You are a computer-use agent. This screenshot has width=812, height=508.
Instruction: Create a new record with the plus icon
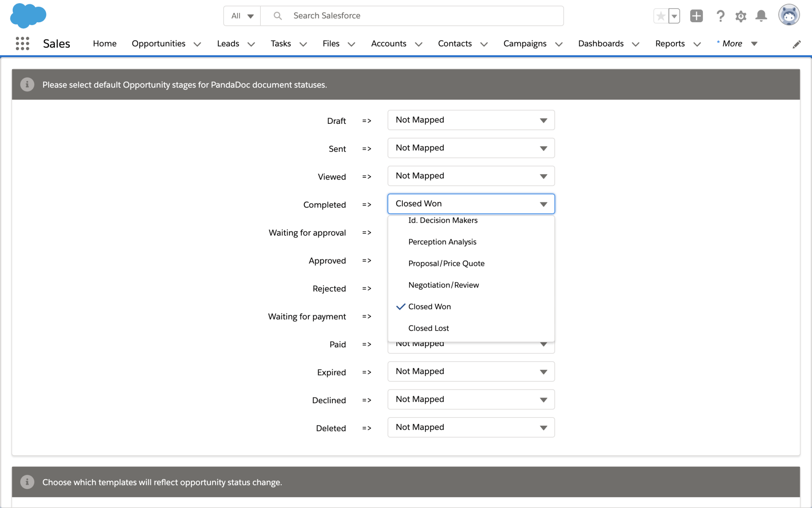(696, 16)
